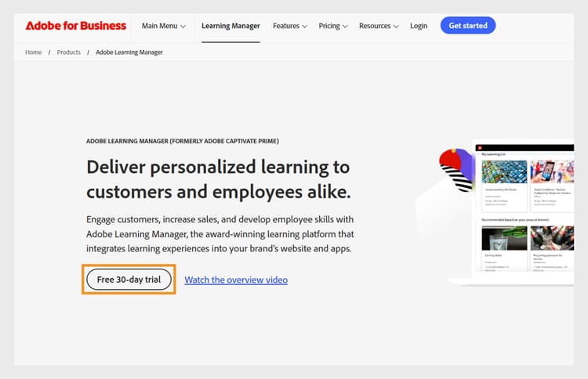Screen dimensions: 588x379
Task: Open Watch the overview video link
Action: [x=236, y=280]
